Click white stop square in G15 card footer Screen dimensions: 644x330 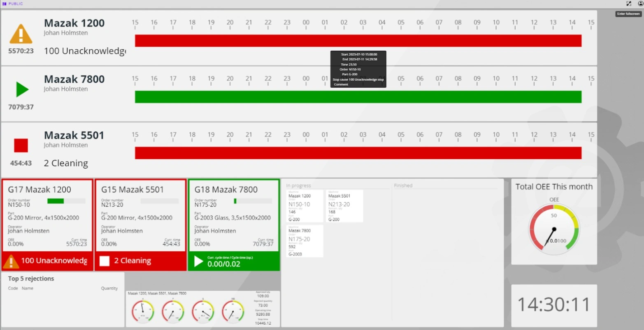pyautogui.click(x=105, y=261)
